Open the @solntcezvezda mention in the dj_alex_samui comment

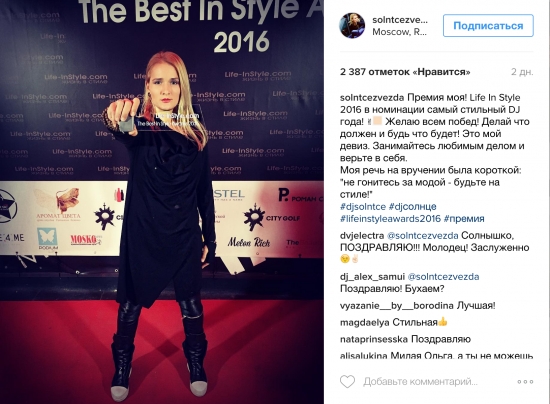[x=443, y=277]
